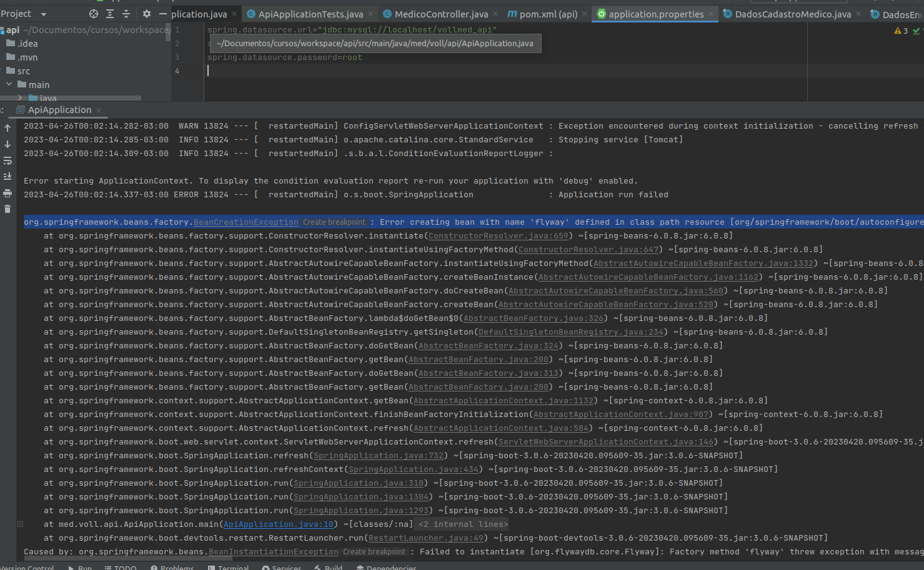Open the Project view dropdown
Image resolution: width=924 pixels, height=570 pixels.
(43, 14)
